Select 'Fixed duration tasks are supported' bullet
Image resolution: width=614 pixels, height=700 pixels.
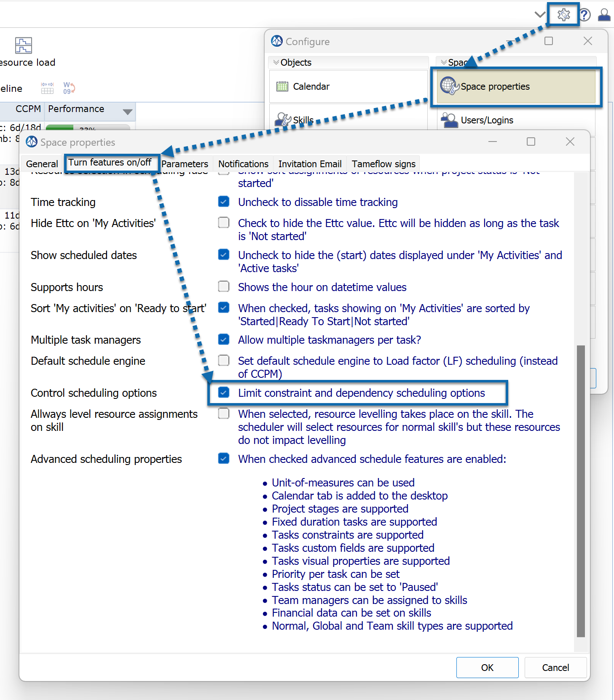(x=354, y=522)
